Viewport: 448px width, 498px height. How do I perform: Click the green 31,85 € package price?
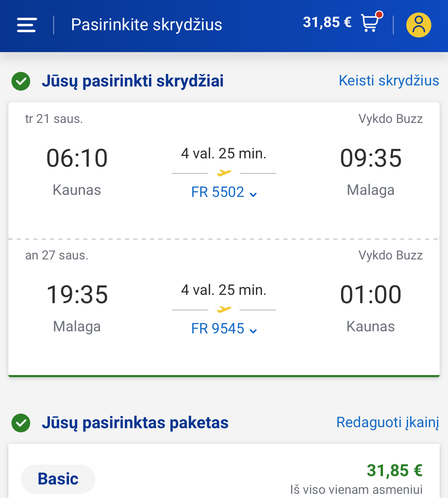click(395, 471)
